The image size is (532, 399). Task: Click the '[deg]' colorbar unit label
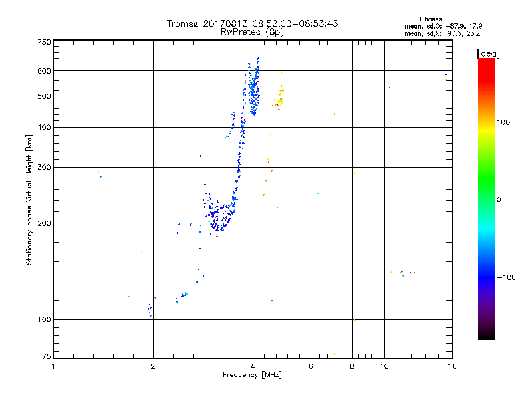pos(488,53)
